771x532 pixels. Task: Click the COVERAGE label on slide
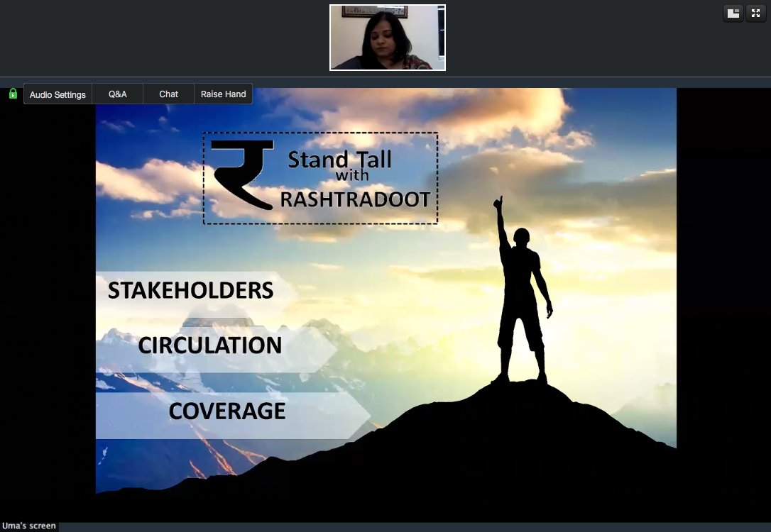point(227,411)
